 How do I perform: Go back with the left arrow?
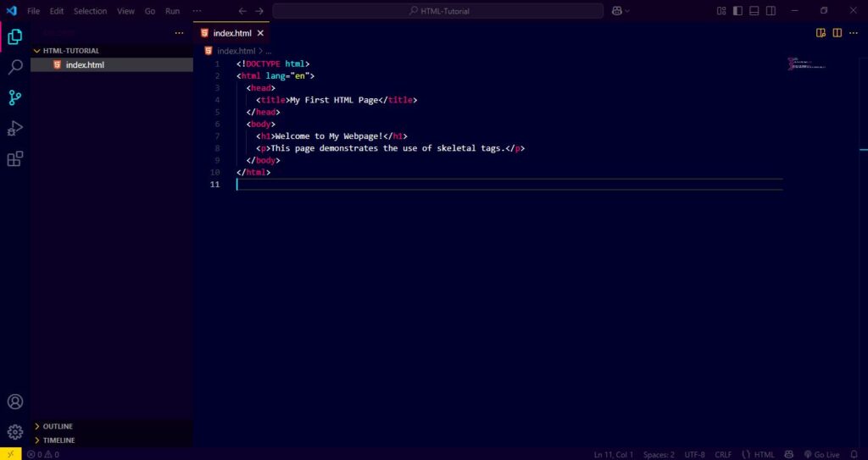(242, 11)
